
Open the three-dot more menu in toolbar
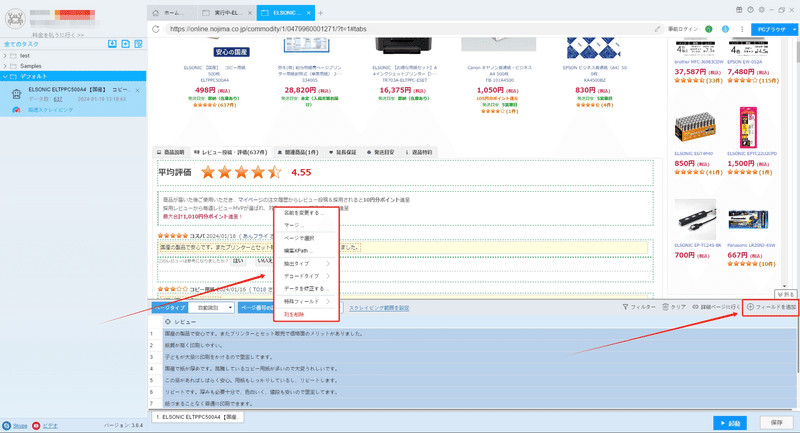point(742,29)
